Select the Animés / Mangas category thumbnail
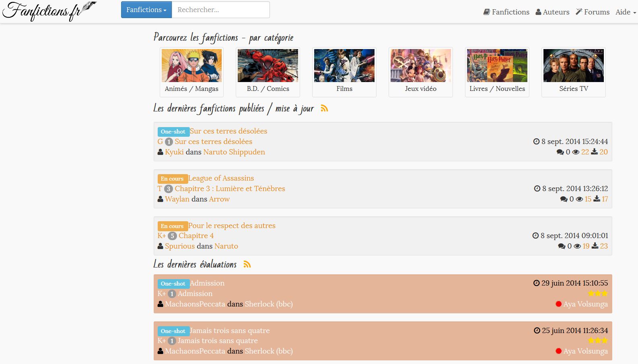Screen dimensions: 638x364 click(x=191, y=72)
